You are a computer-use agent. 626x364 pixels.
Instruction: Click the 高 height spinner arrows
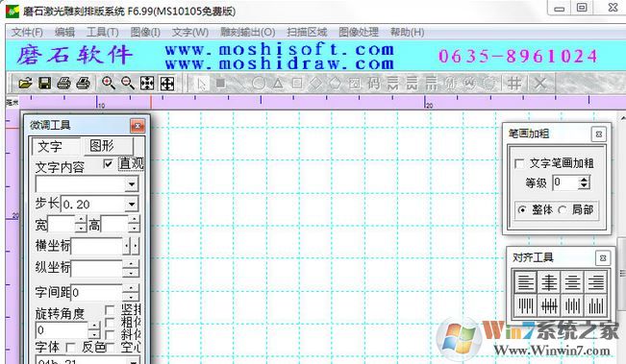click(x=135, y=224)
